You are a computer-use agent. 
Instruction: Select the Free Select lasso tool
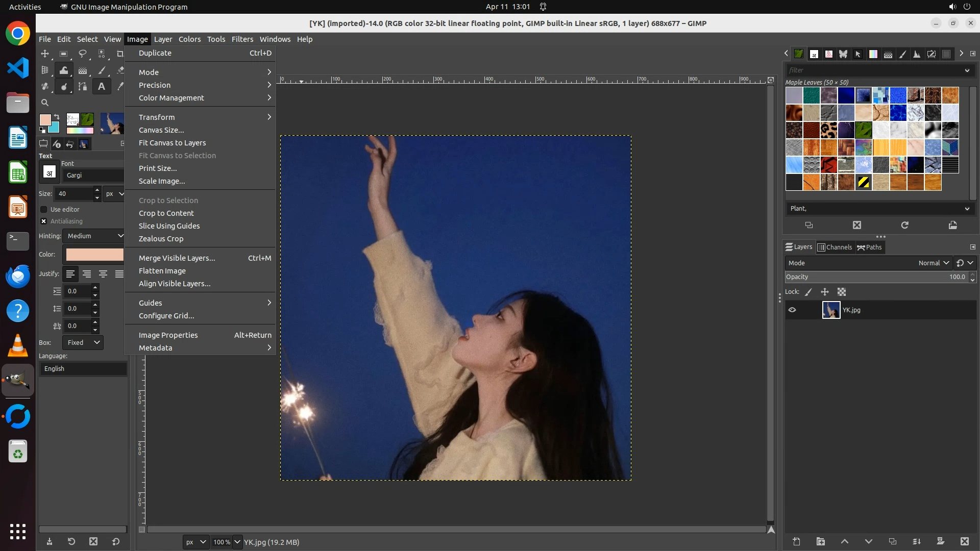point(82,54)
